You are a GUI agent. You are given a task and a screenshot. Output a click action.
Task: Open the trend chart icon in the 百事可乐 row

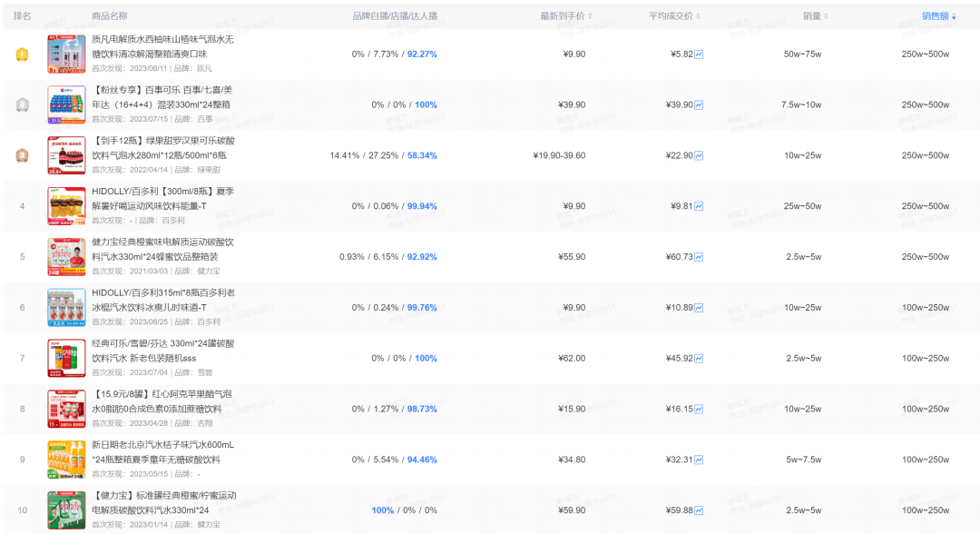tap(699, 105)
